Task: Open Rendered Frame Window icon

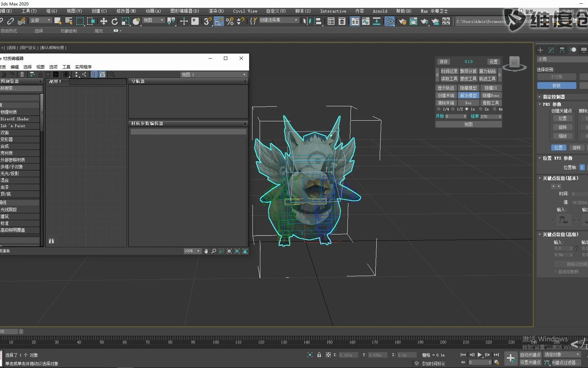Action: [x=413, y=21]
